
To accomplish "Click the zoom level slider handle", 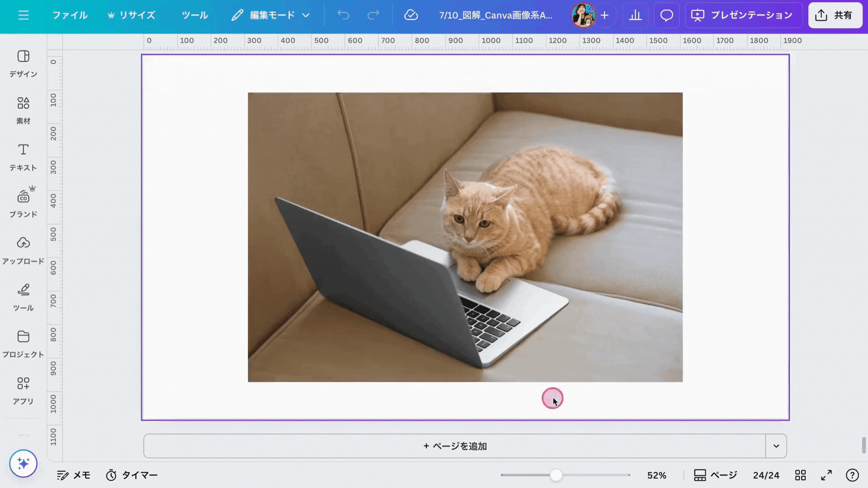I will click(556, 475).
